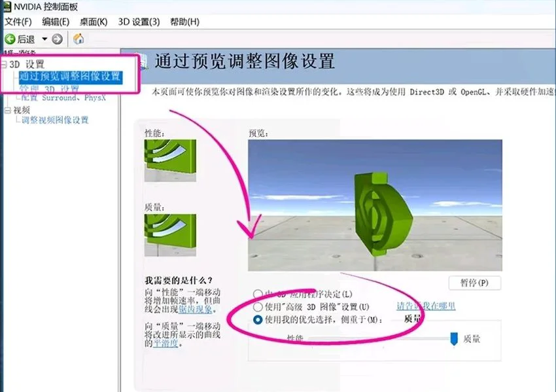This screenshot has width=556, height=392.
Task: Select 使用"高级 3D 图像"设置 radio option
Action: pyautogui.click(x=258, y=307)
